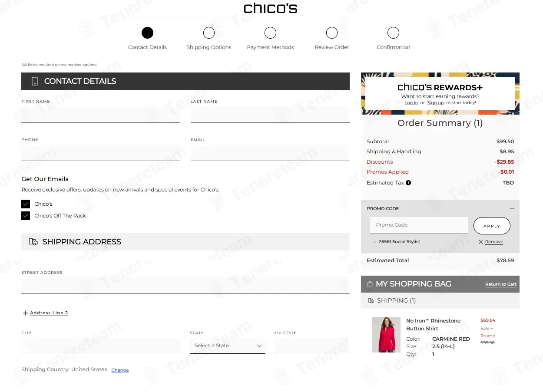Change the shipping country
The width and height of the screenshot is (543, 392).
tap(120, 370)
